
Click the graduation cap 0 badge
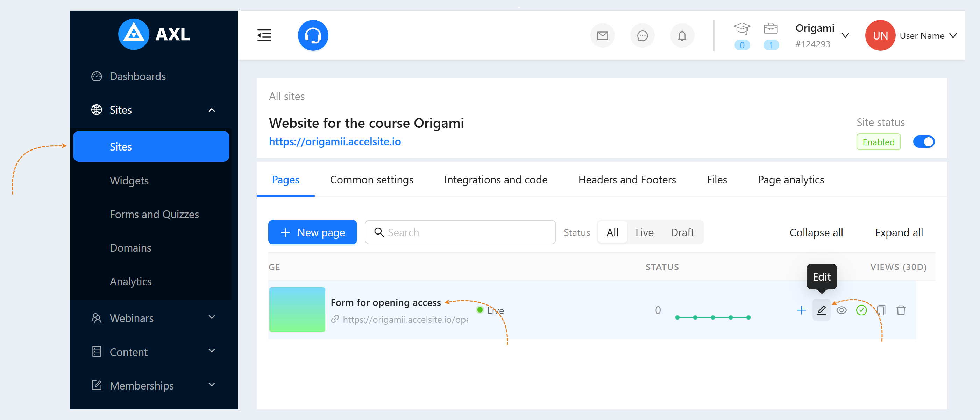[x=741, y=44]
